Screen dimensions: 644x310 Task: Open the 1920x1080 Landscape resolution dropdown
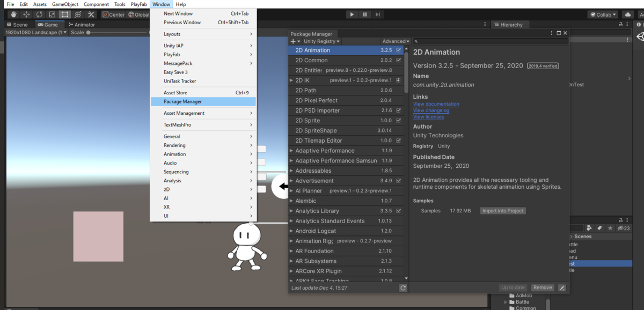click(36, 32)
